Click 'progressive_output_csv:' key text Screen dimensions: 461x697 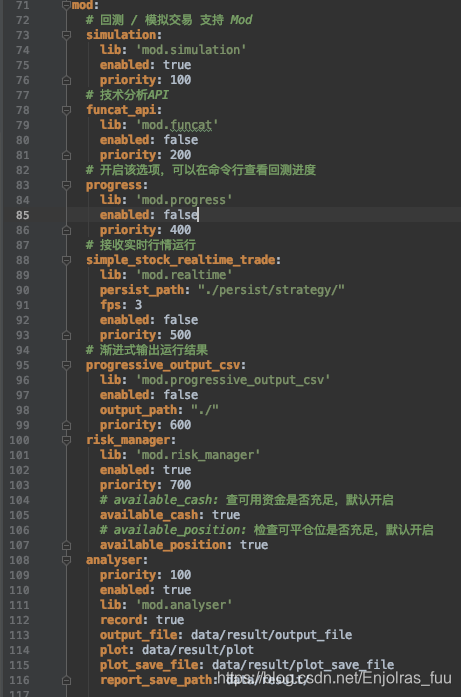pos(166,365)
